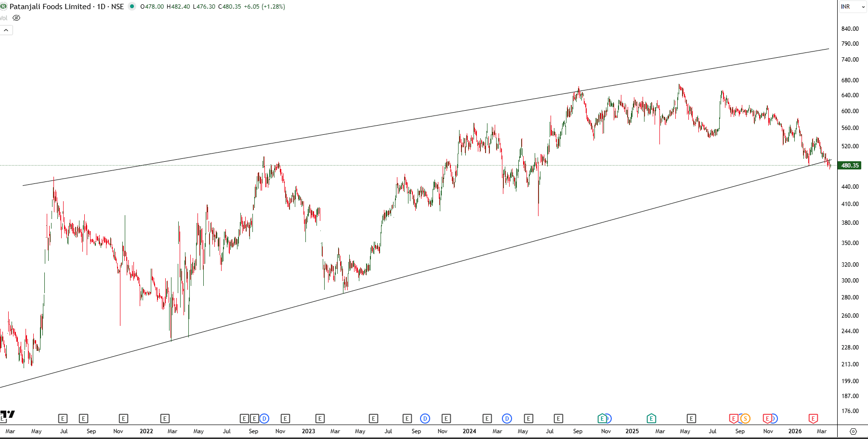Image resolution: width=868 pixels, height=439 pixels.
Task: Click the 2023 year label on the time axis
Action: [x=308, y=431]
